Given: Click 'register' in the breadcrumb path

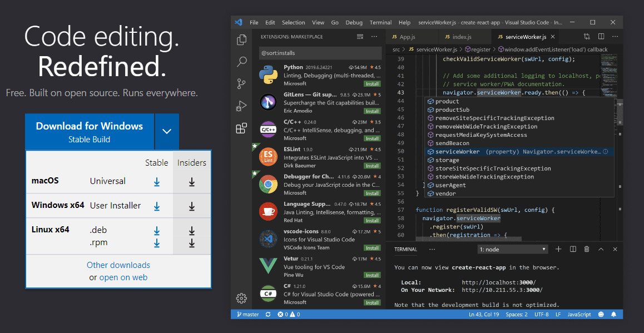Looking at the screenshot, I should (477, 49).
